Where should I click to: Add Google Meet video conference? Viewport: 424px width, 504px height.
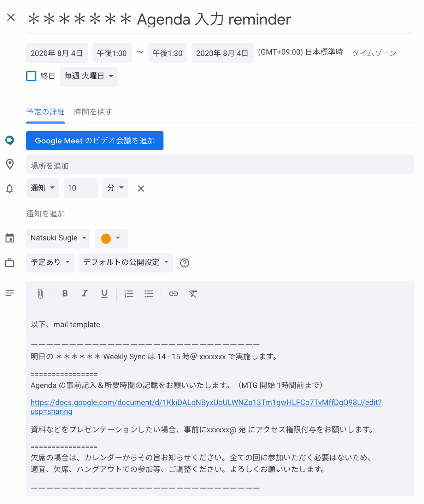tap(95, 141)
